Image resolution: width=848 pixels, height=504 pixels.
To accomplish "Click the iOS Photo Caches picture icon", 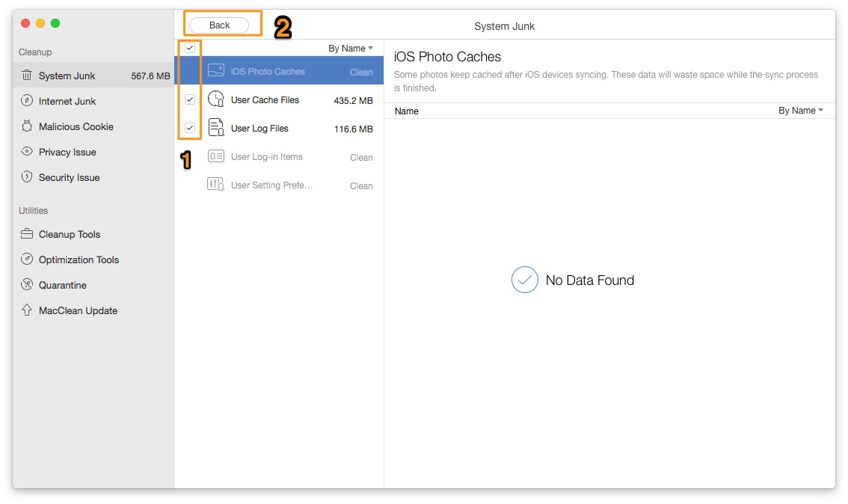I will (216, 70).
